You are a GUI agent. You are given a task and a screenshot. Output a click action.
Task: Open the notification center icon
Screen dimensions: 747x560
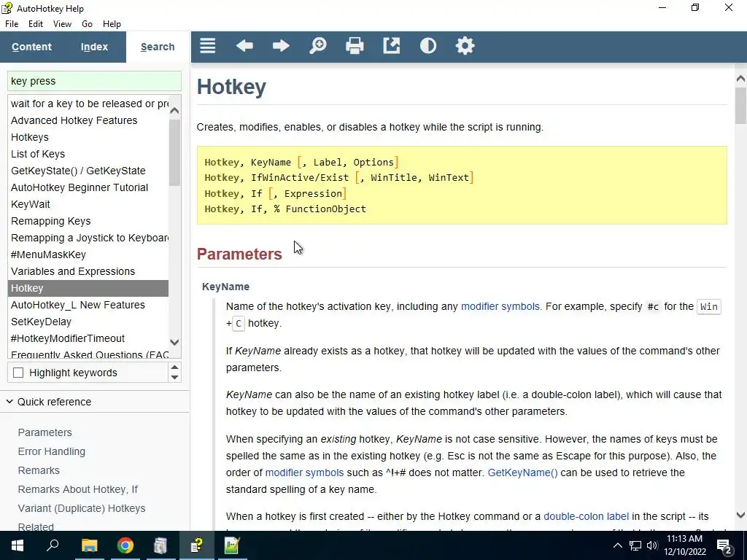pos(724,546)
